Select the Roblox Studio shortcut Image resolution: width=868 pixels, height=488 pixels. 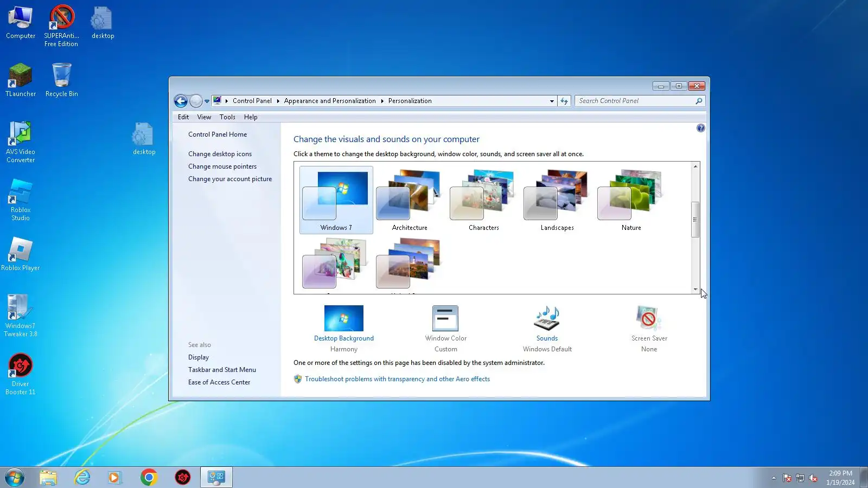click(21, 200)
